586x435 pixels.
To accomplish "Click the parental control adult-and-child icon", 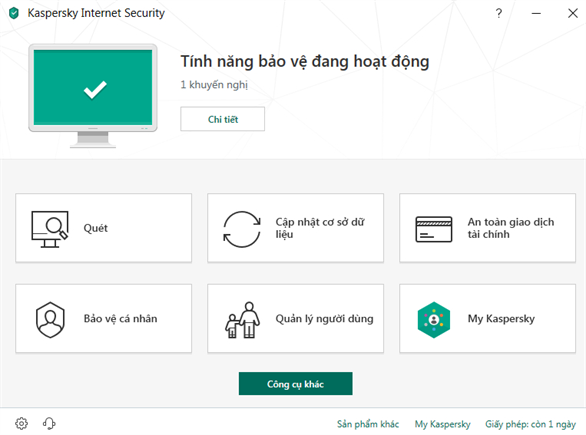I will [242, 320].
